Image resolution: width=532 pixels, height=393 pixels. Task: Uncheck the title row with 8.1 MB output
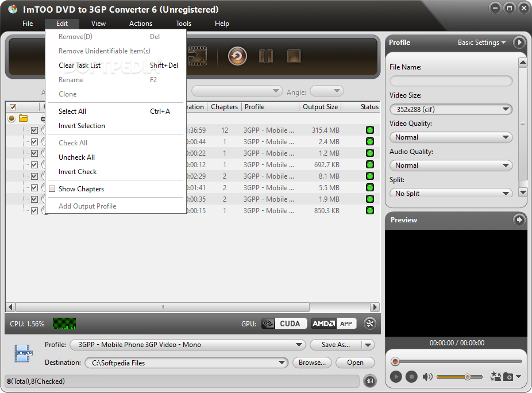click(34, 176)
